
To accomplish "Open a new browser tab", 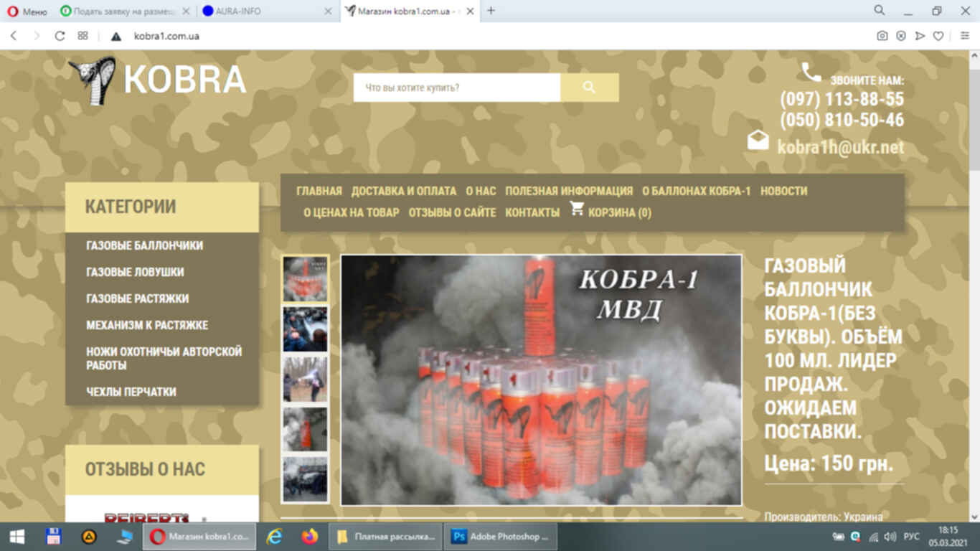I will coord(491,11).
